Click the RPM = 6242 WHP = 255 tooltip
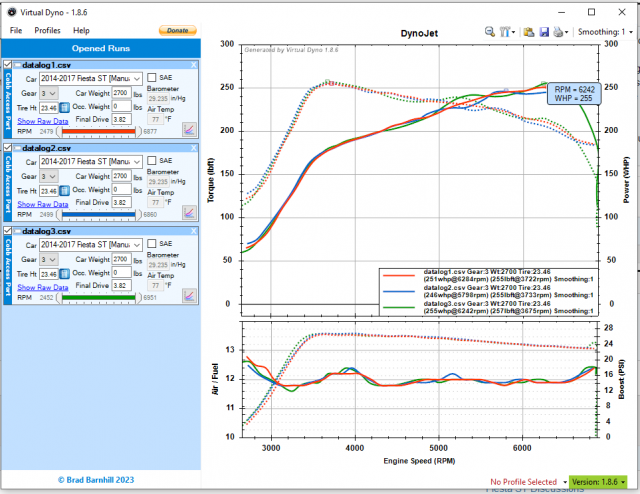Viewport: 640px width, 494px height. (574, 94)
